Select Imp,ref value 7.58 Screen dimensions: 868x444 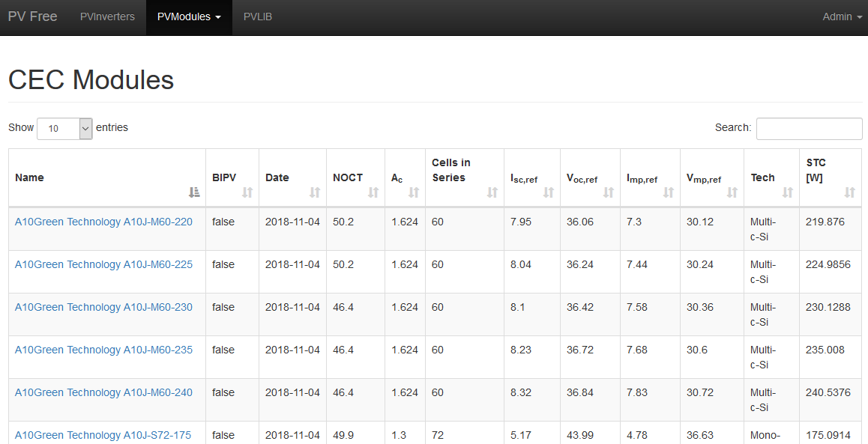pos(636,307)
